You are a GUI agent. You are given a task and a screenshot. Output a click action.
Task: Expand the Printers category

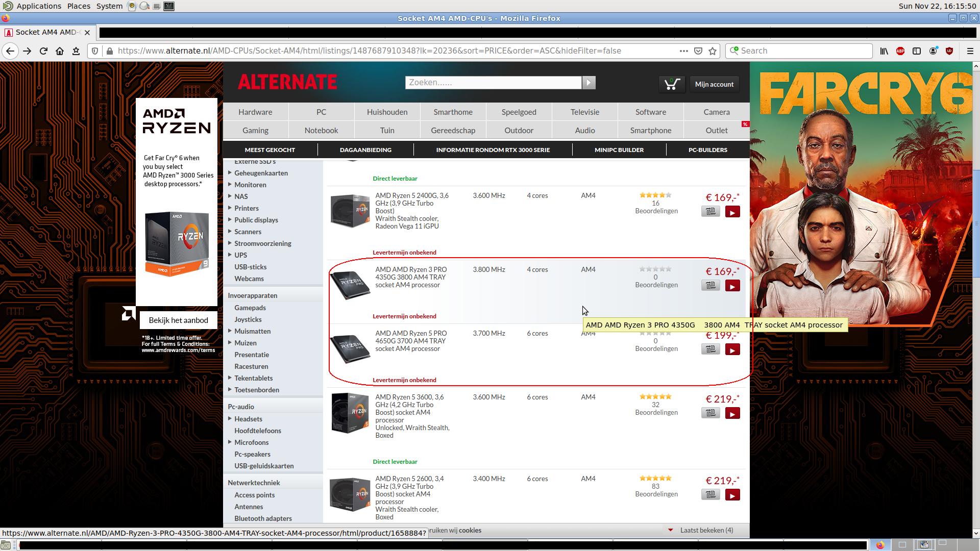click(x=230, y=208)
